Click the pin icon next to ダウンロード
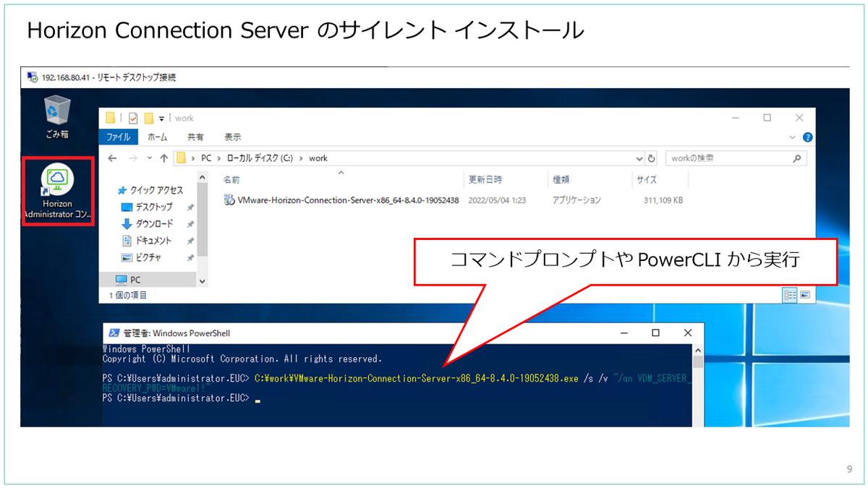The image size is (868, 488). coord(190,224)
